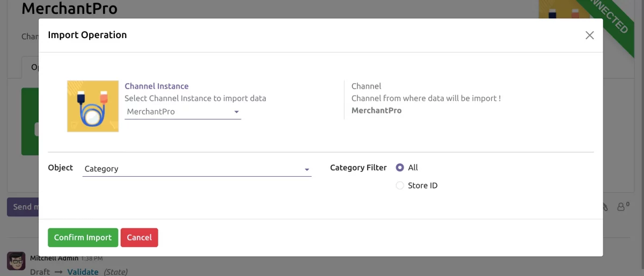Viewport: 644px width, 276px height.
Task: Click the MerchantPro channel instance input
Action: point(177,112)
